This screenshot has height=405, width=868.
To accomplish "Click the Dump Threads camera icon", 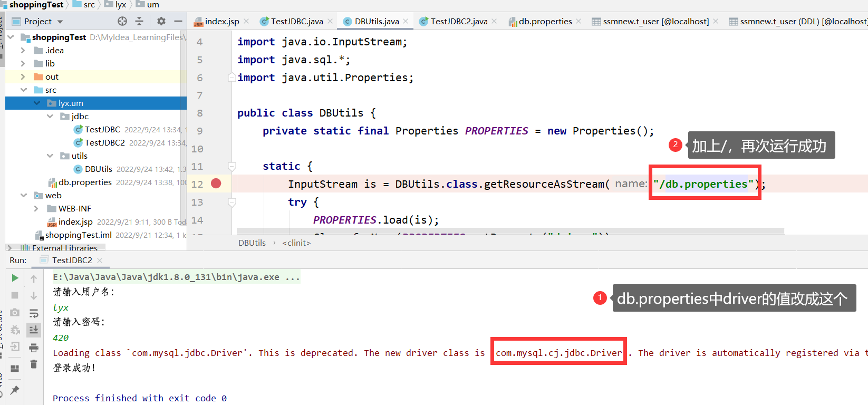I will click(15, 313).
